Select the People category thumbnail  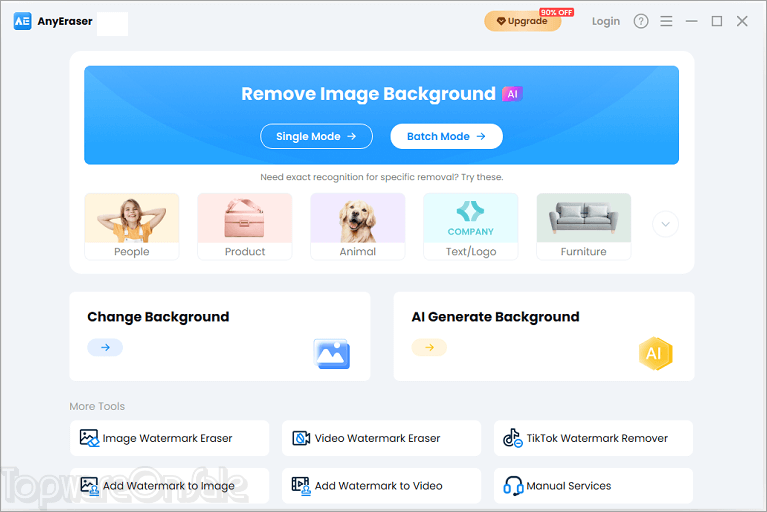coord(132,226)
